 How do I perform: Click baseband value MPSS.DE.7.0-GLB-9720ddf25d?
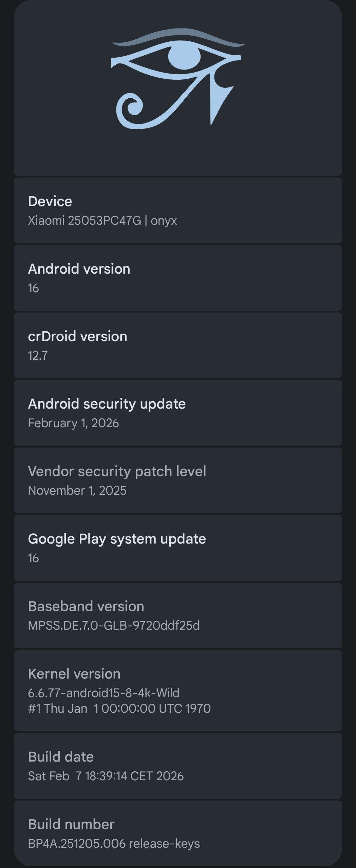click(114, 626)
